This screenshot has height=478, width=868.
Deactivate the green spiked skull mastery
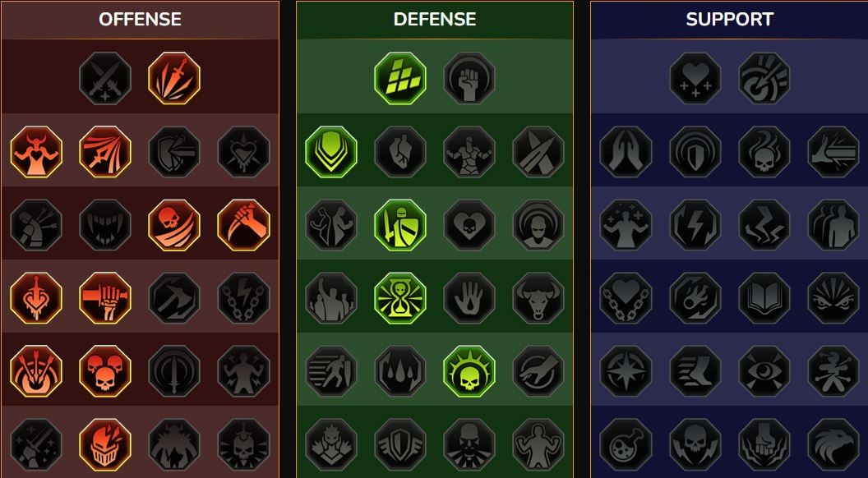[x=469, y=370]
